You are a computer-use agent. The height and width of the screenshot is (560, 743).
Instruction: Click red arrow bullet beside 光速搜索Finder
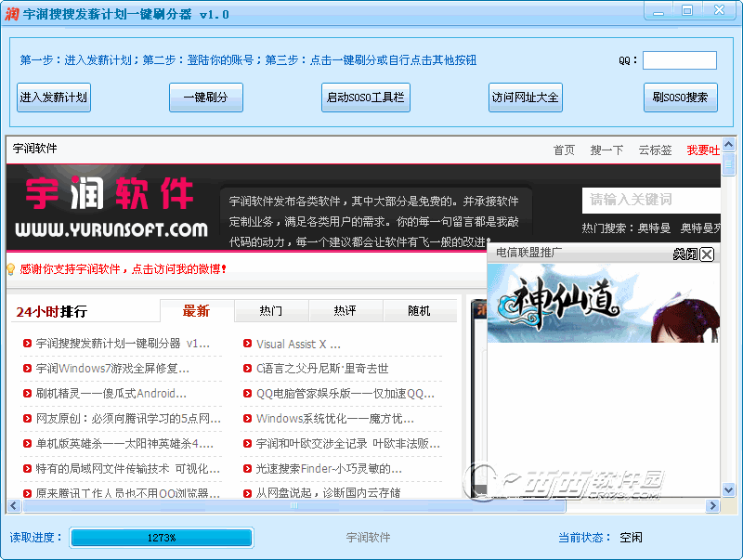(x=247, y=469)
